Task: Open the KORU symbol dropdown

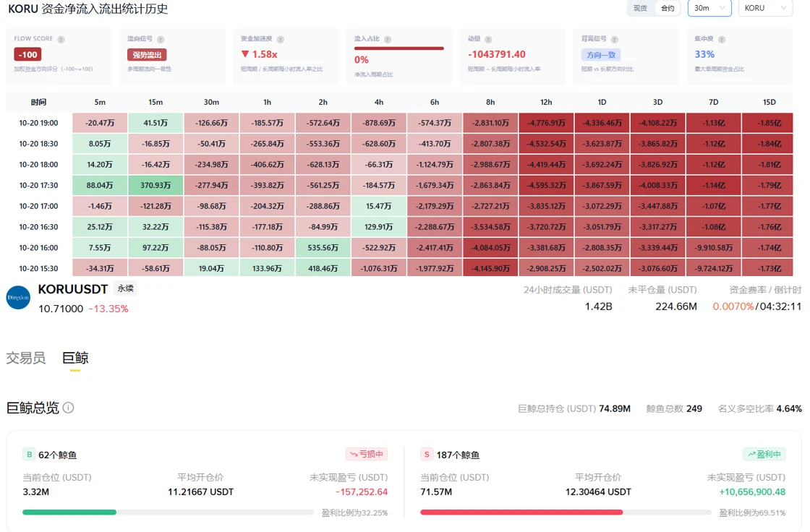Action: (766, 8)
